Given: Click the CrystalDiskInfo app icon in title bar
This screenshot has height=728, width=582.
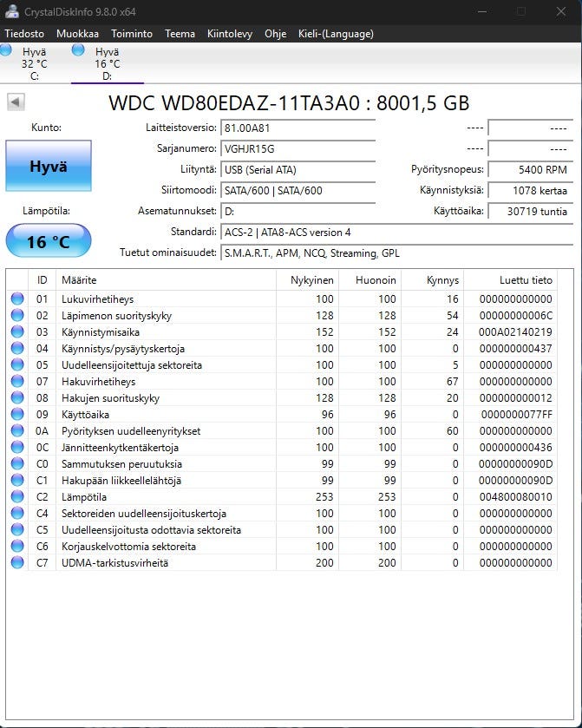Looking at the screenshot, I should point(11,11).
